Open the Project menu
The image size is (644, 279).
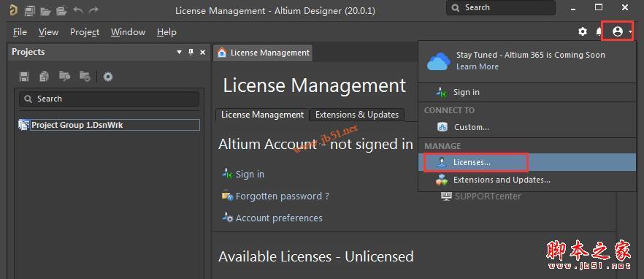(85, 32)
